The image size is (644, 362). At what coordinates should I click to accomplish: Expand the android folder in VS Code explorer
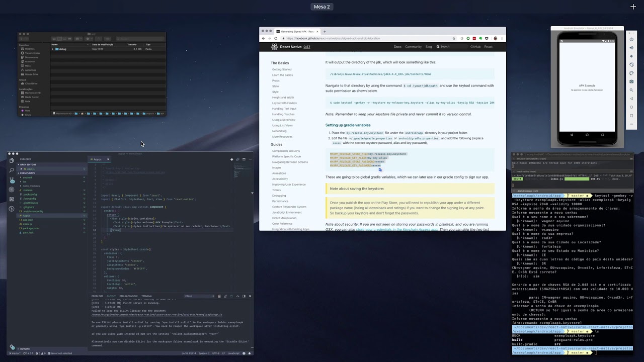pos(27,177)
